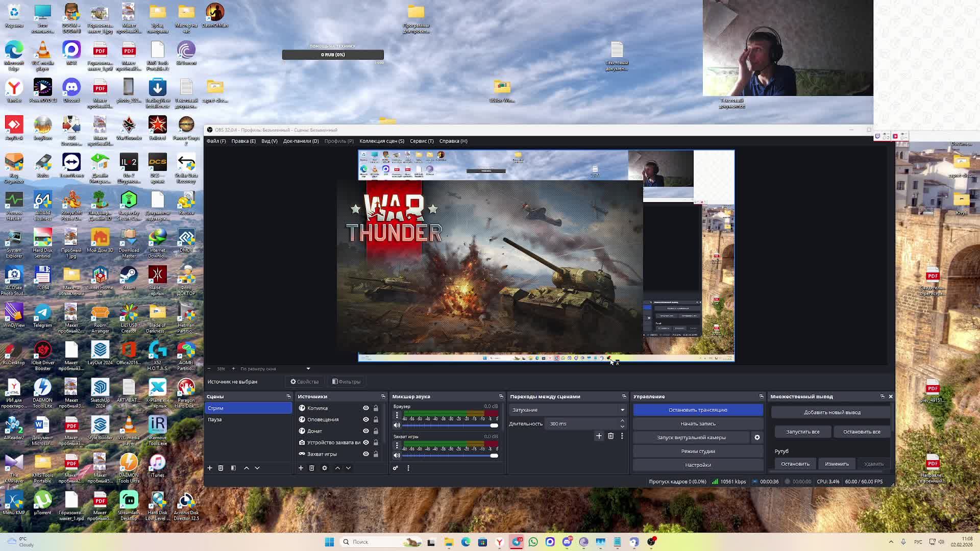This screenshot has height=551, width=980.
Task: Add a new transition with plus icon
Action: click(599, 436)
